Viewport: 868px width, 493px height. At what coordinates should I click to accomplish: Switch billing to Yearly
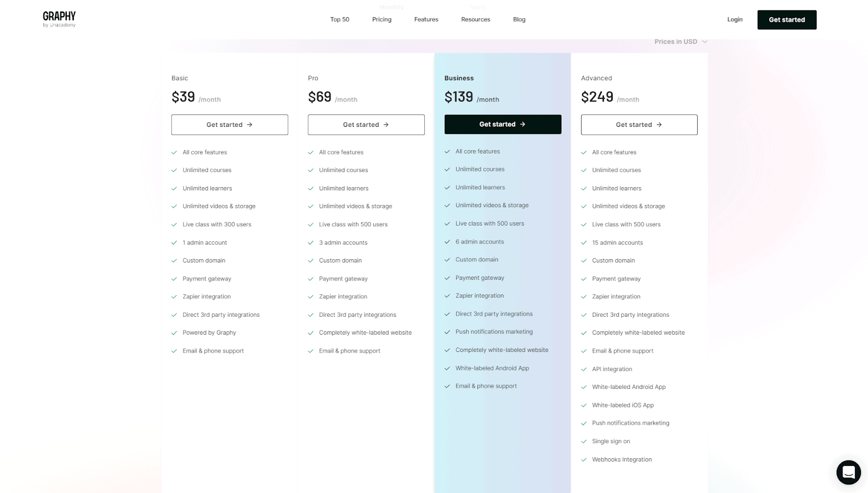coord(477,7)
